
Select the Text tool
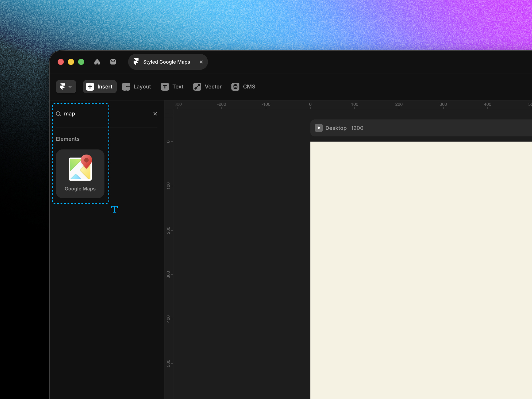[172, 86]
